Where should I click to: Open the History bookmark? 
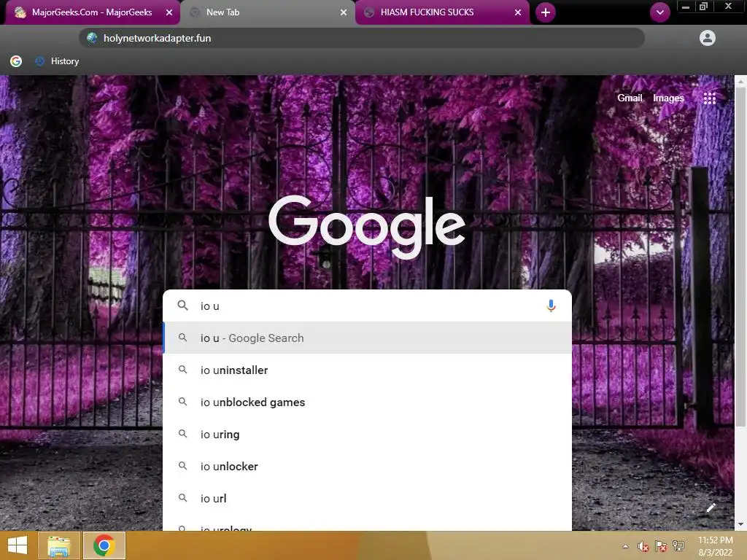point(57,61)
